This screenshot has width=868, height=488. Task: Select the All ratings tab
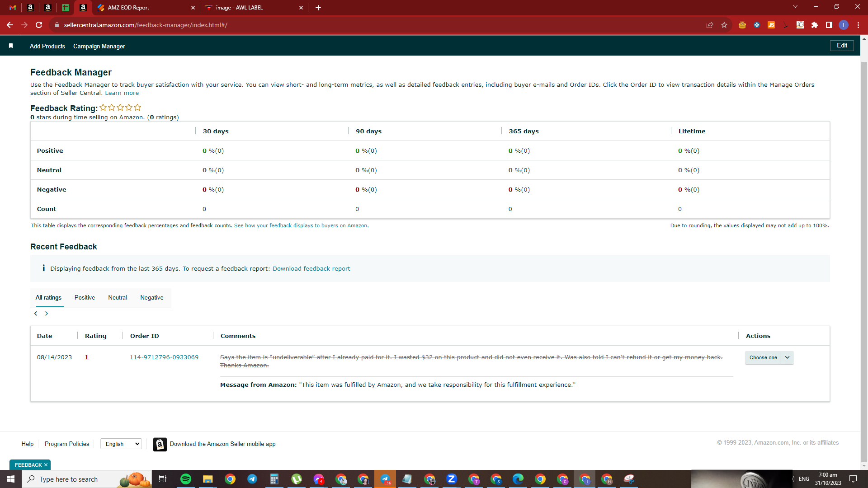click(x=48, y=298)
